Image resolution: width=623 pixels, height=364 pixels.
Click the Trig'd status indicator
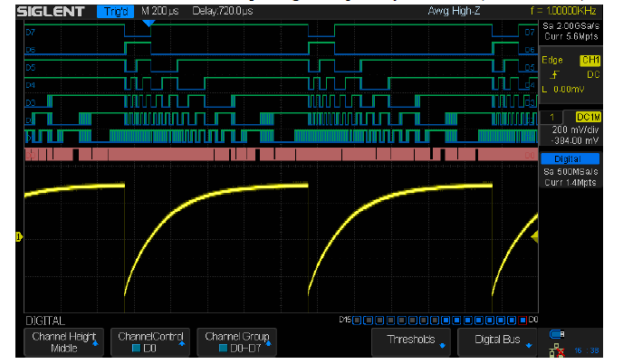[x=115, y=12]
